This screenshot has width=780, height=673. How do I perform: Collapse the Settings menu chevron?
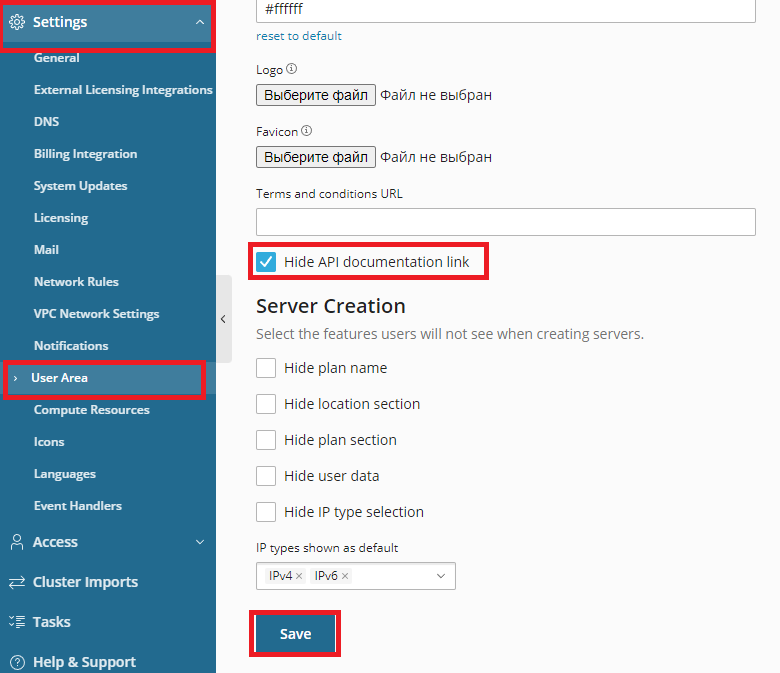coord(200,22)
